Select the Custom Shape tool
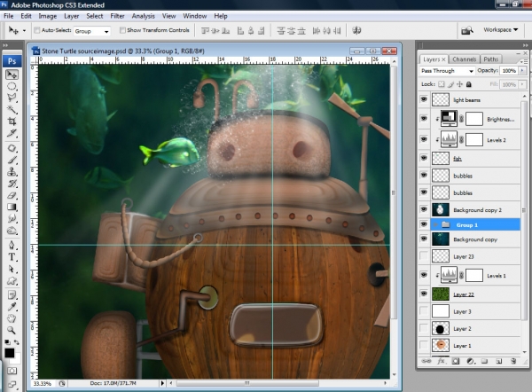This screenshot has height=392, width=532. [x=12, y=280]
